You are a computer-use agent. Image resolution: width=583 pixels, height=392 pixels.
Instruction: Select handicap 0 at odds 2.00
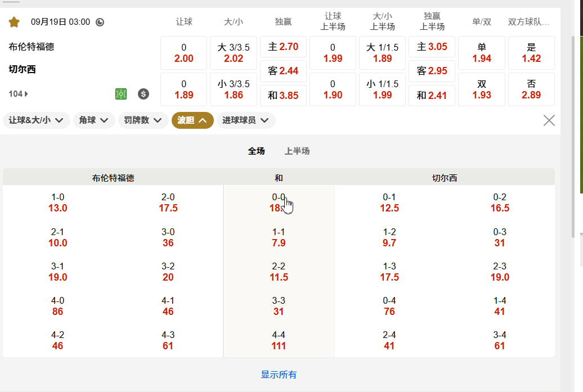click(183, 53)
